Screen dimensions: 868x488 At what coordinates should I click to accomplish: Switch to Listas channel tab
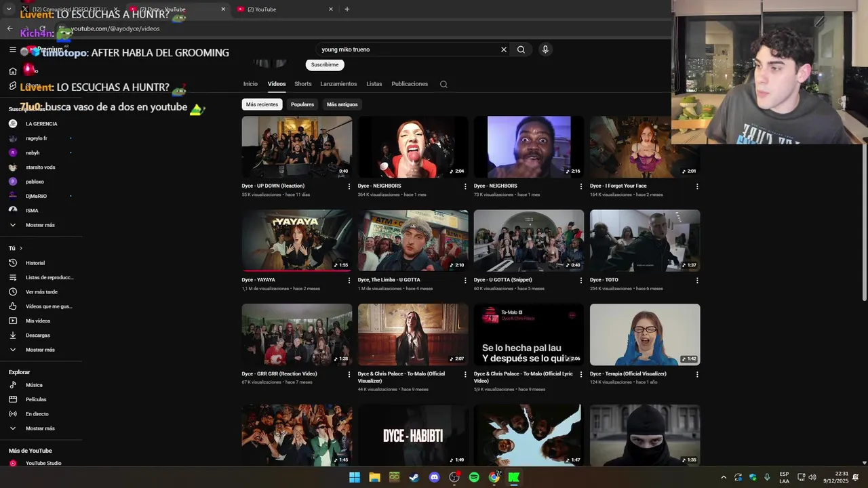pos(374,84)
